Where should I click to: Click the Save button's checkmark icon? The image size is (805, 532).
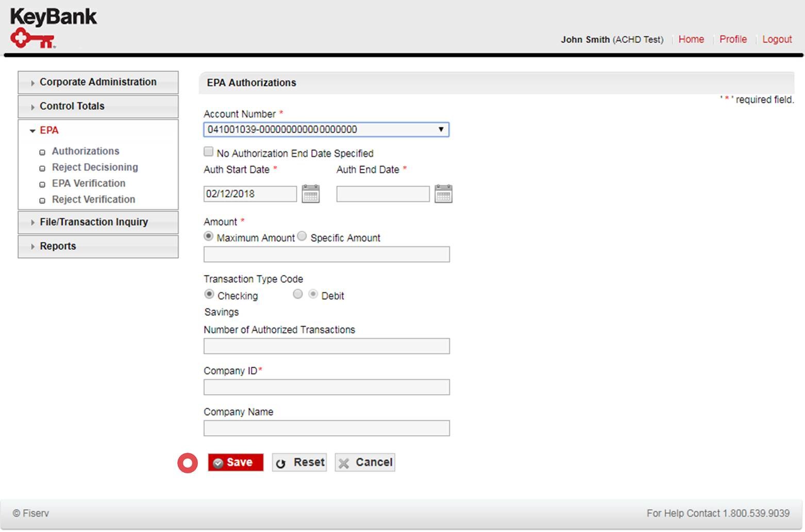[x=219, y=462]
